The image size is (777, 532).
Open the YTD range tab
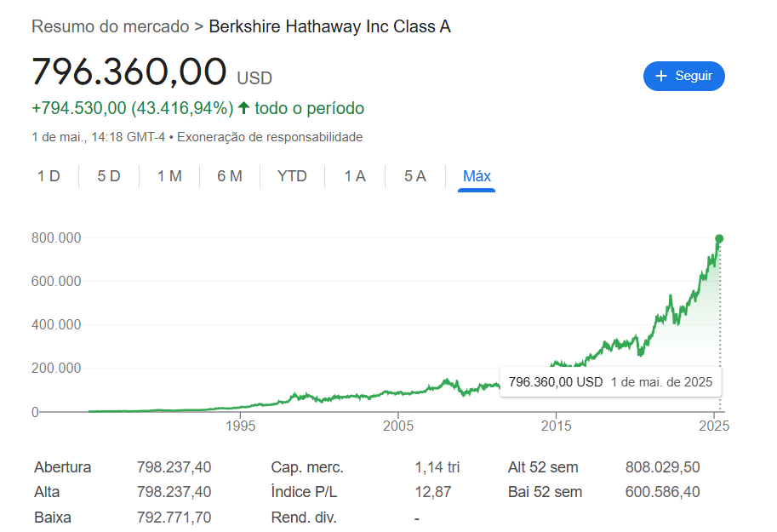[293, 176]
